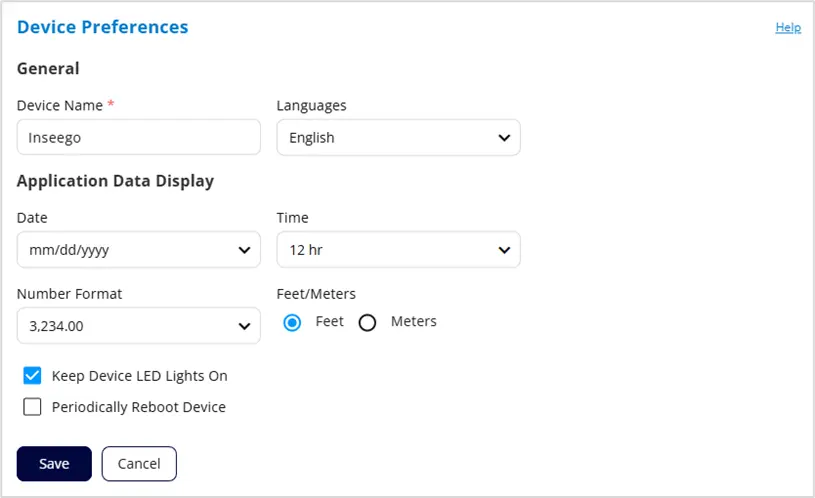Click the "Keep Device LED Lights On" label text

[x=140, y=376]
